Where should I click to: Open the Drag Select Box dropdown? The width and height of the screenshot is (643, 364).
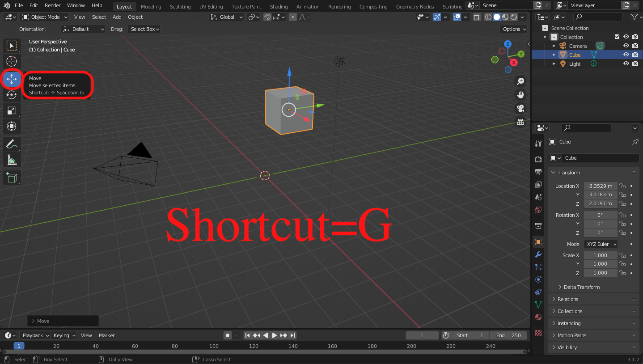tap(144, 29)
